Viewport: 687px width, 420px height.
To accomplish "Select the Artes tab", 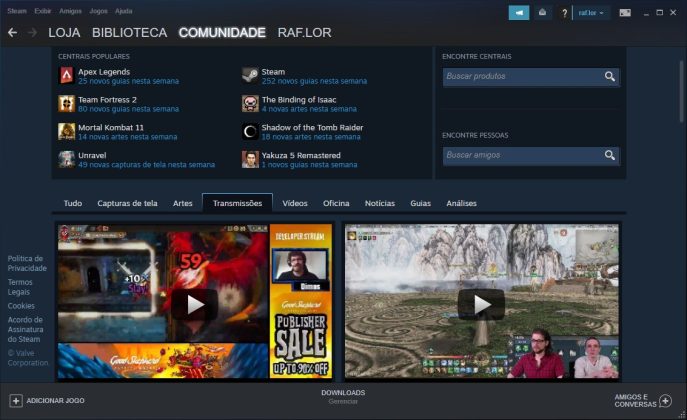I will point(182,203).
